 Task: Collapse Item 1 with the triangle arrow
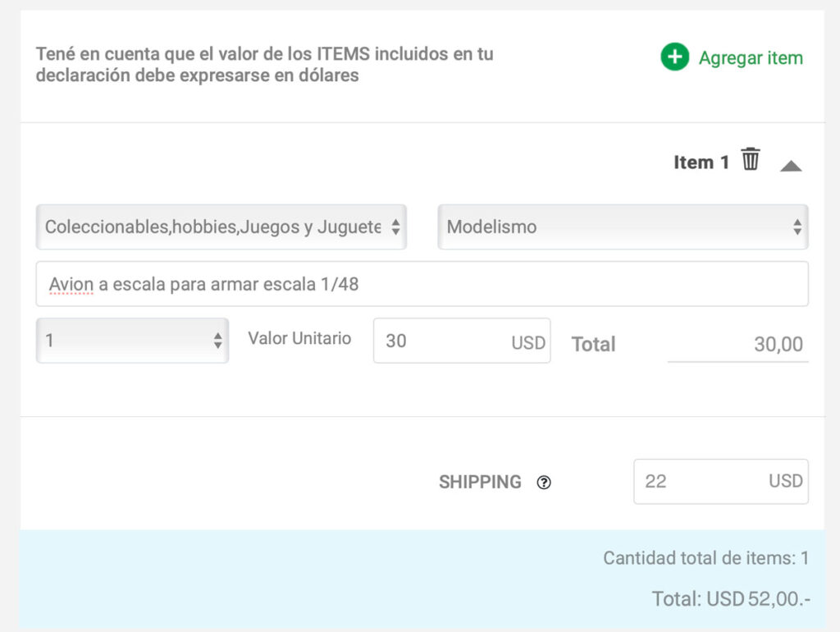tap(791, 166)
